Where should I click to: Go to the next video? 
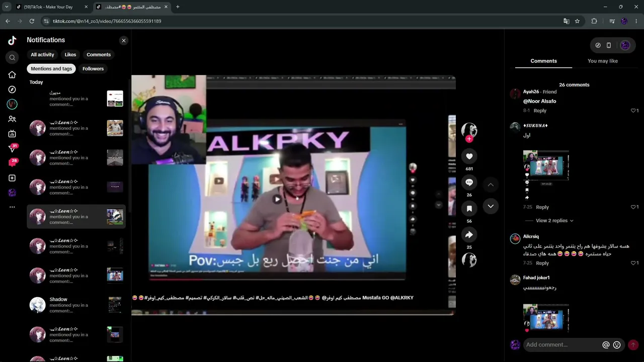tap(491, 206)
